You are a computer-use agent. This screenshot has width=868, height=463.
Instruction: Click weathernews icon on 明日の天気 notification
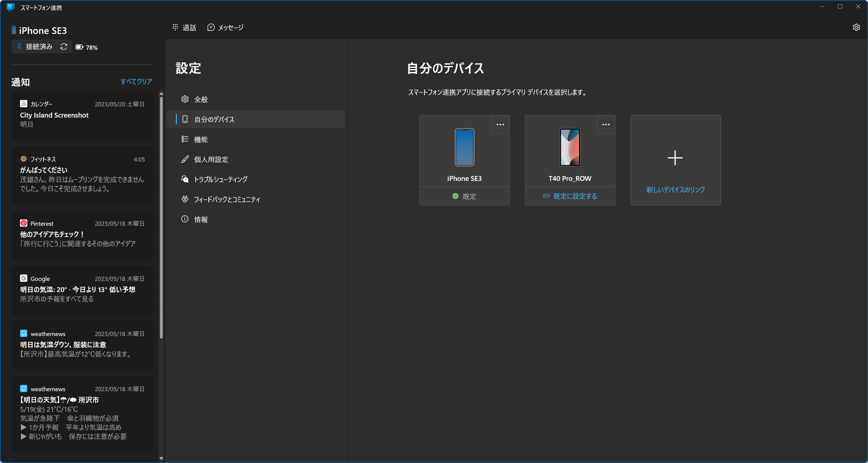(24, 388)
